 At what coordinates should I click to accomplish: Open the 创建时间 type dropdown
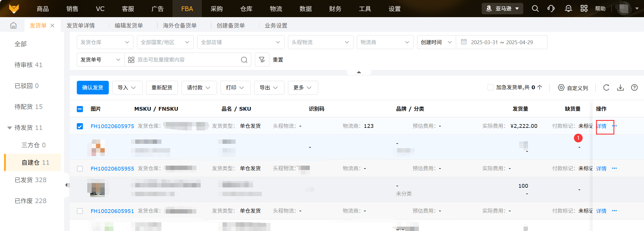(x=437, y=42)
